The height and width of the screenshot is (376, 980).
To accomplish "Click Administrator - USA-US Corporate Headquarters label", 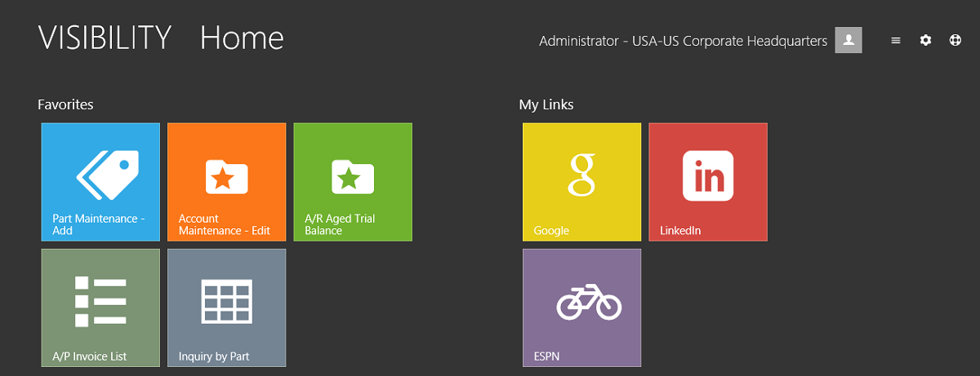I will 684,41.
